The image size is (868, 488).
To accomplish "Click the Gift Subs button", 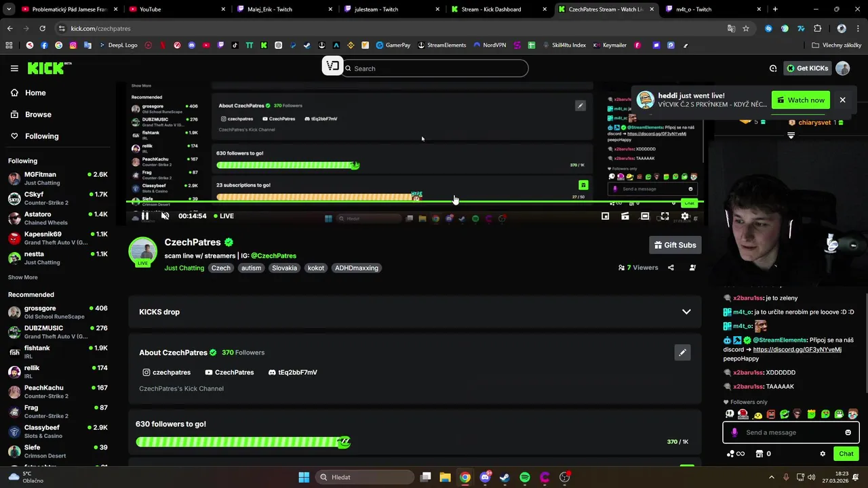I will pyautogui.click(x=675, y=245).
